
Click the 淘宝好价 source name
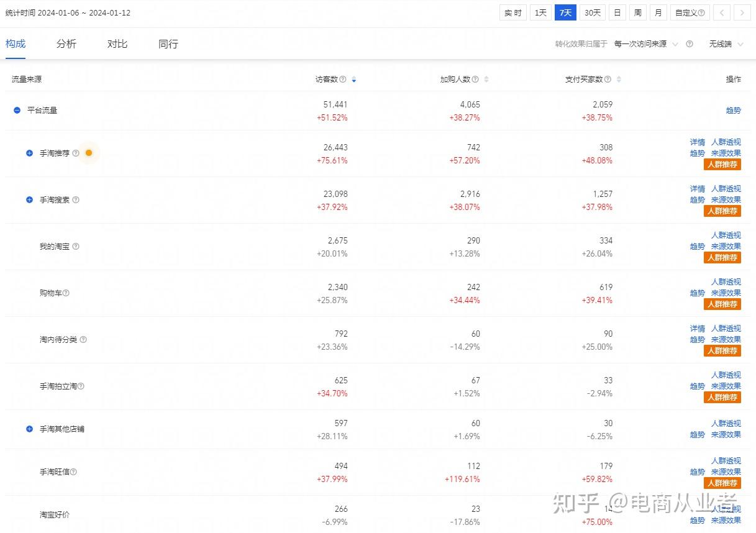pyautogui.click(x=55, y=515)
